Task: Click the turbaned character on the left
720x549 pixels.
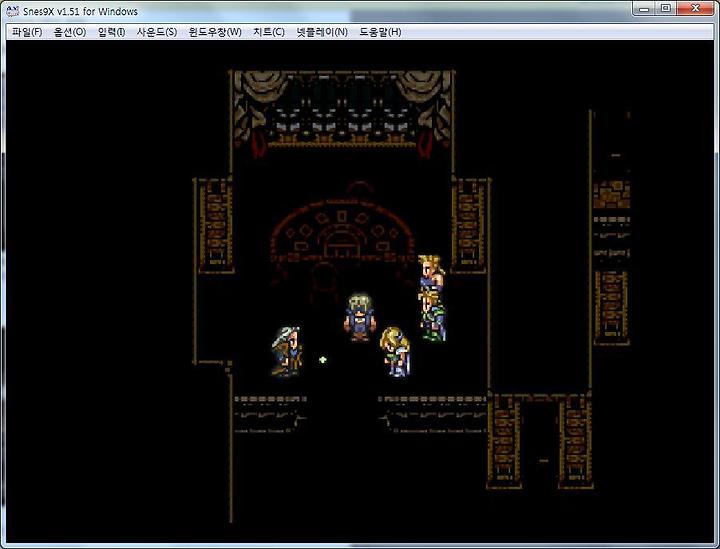Action: (287, 351)
